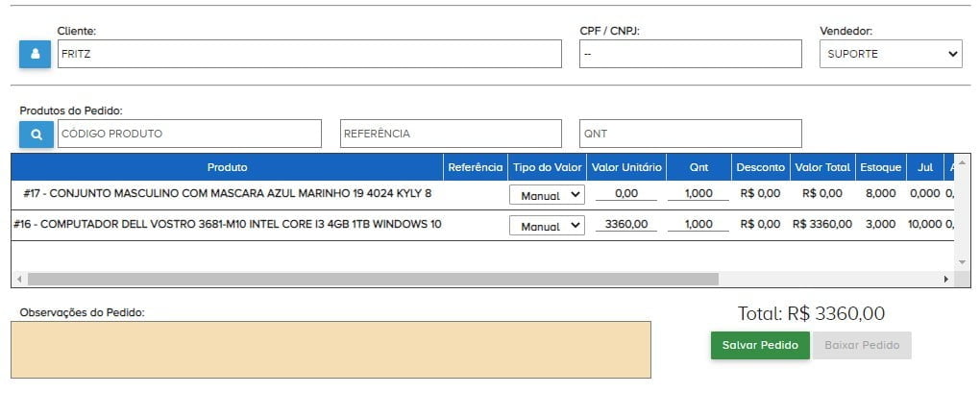Open Tipo do Valor dropdown for product #17
This screenshot has width=980, height=393.
pos(547,194)
